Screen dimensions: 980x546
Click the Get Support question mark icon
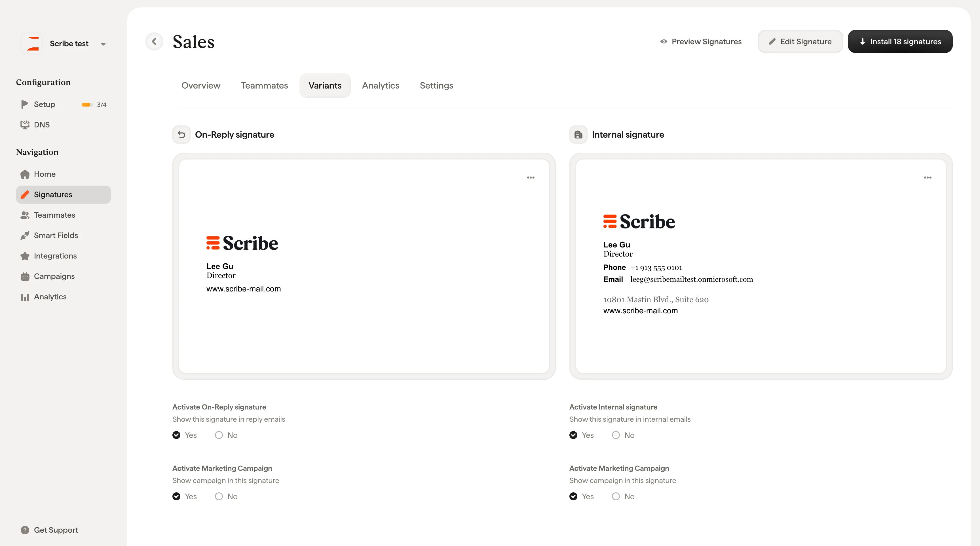pyautogui.click(x=25, y=530)
